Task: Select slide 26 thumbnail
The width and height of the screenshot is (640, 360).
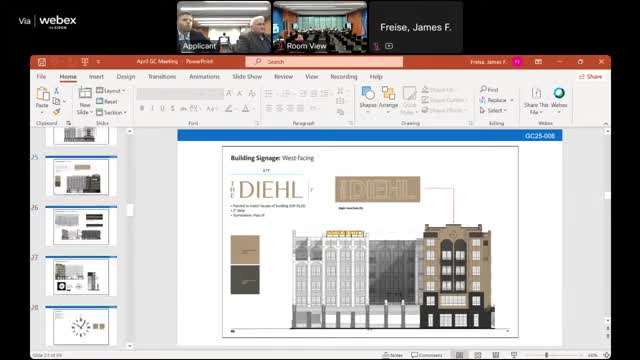Action: pyautogui.click(x=81, y=227)
